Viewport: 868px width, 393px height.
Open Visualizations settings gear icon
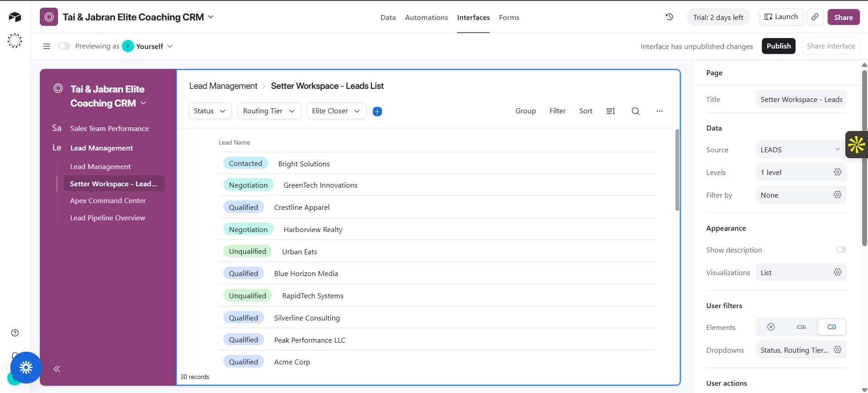pyautogui.click(x=837, y=272)
